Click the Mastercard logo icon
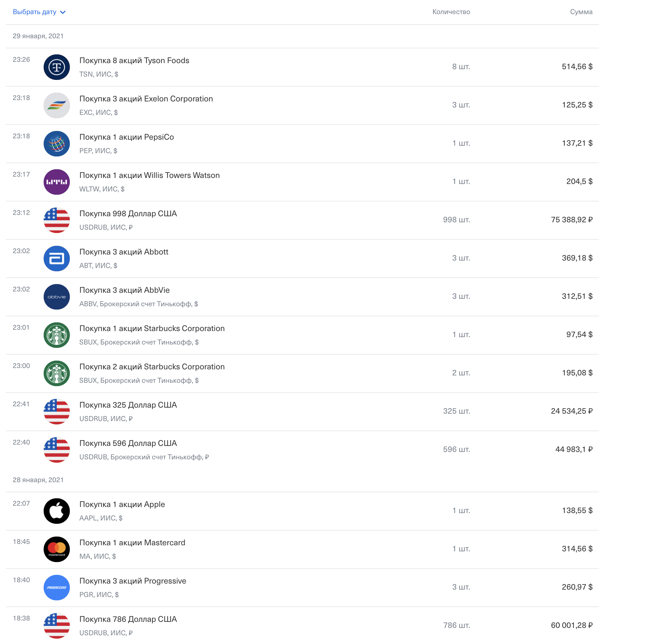This screenshot has height=644, width=654. pos(57,549)
